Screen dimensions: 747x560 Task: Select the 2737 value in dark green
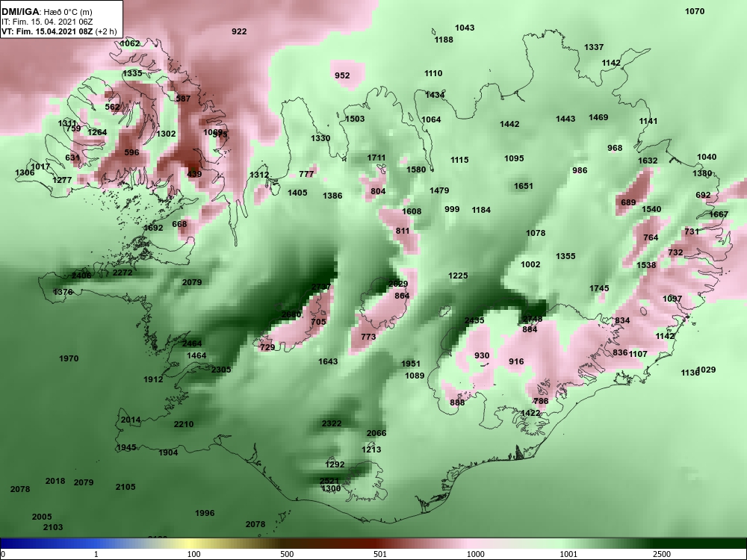coord(320,287)
